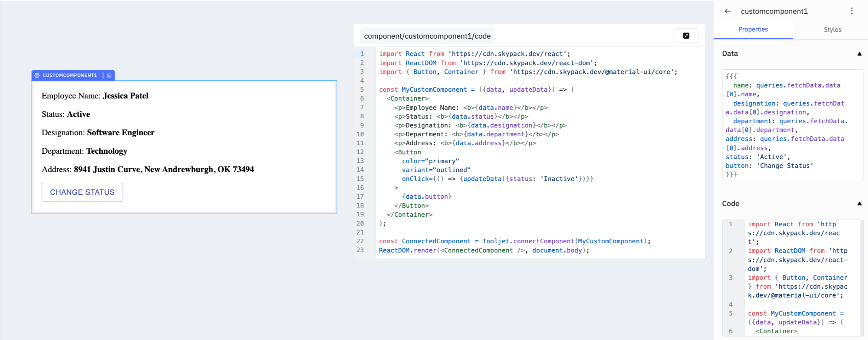Click the gear icon on component handle
The image size is (868, 340).
pyautogui.click(x=37, y=75)
